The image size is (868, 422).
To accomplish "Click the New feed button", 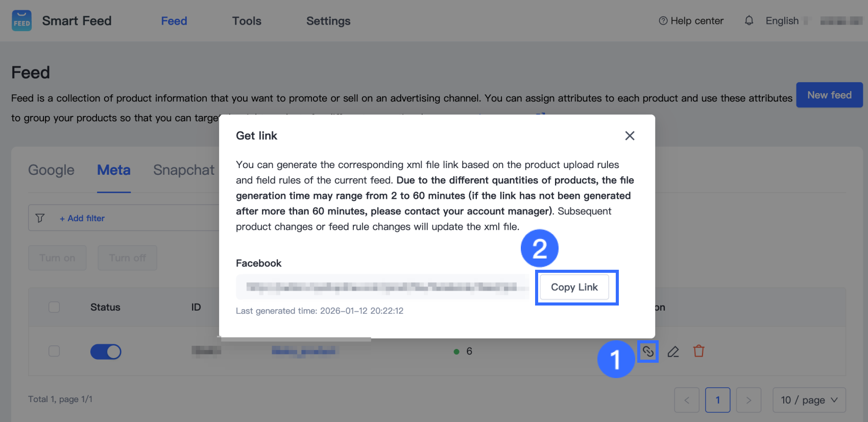I will [x=829, y=95].
